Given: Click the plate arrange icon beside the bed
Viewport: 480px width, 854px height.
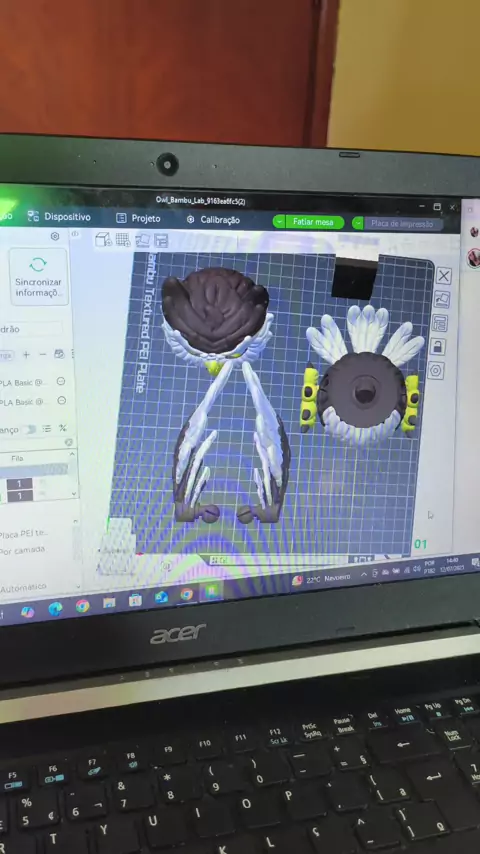Looking at the screenshot, I should [439, 323].
